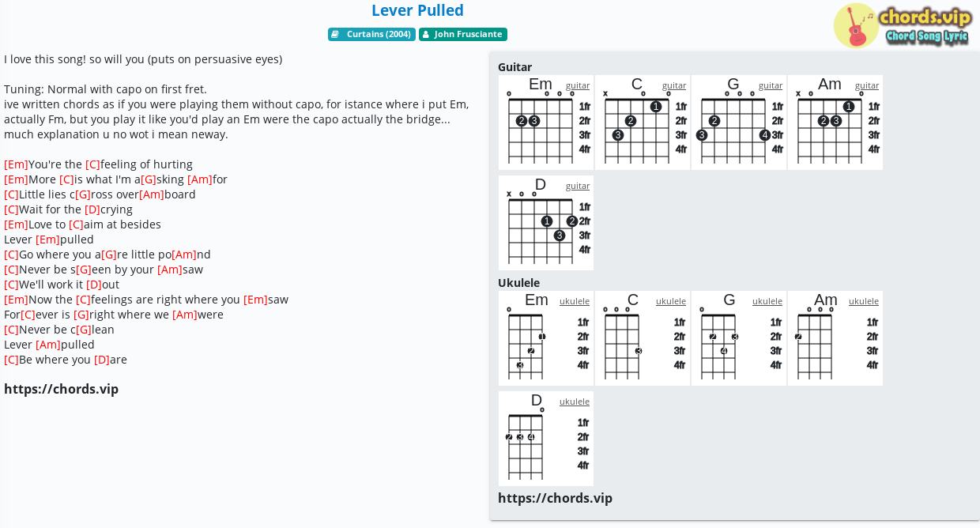The image size is (980, 528).
Task: Click the ukulele Am chord diagram
Action: [835, 338]
